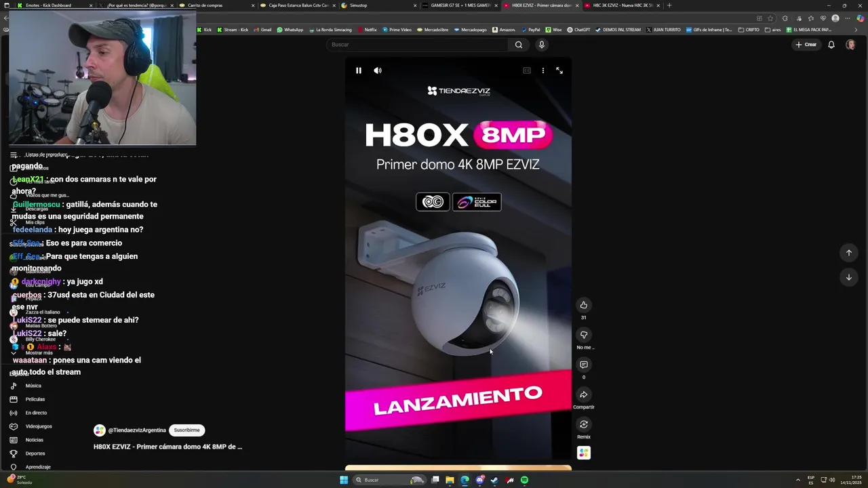This screenshot has width=868, height=488.
Task: Open a new browser tab with plus
Action: point(669,5)
